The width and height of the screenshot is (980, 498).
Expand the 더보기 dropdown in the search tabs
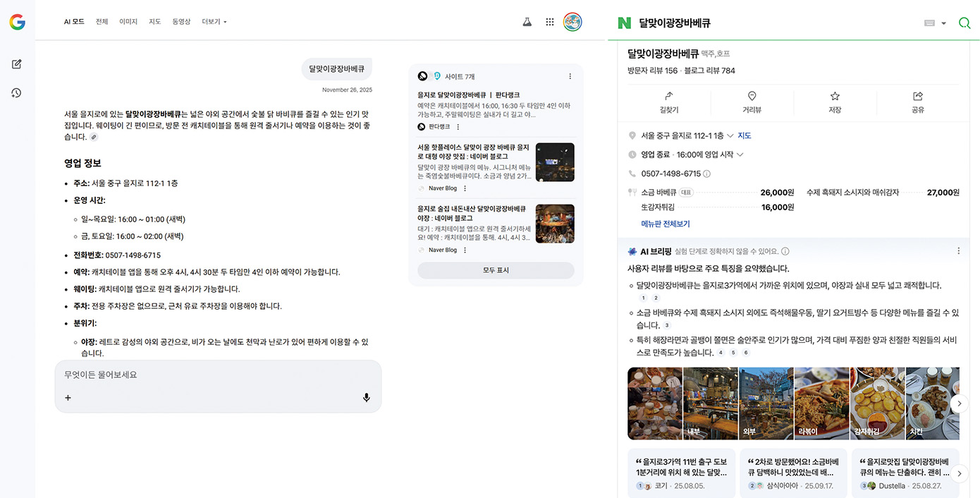click(x=213, y=21)
